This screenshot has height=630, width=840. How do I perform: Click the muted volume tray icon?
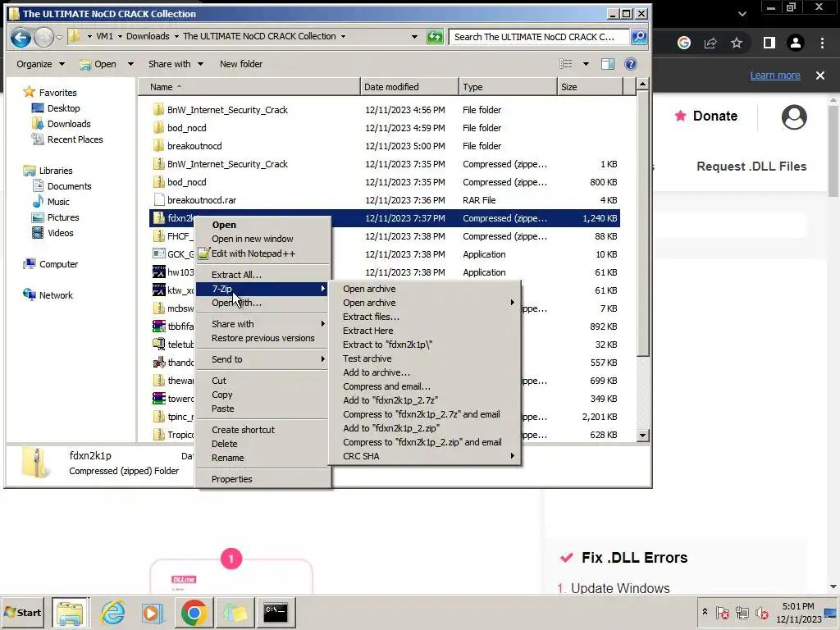[761, 613]
